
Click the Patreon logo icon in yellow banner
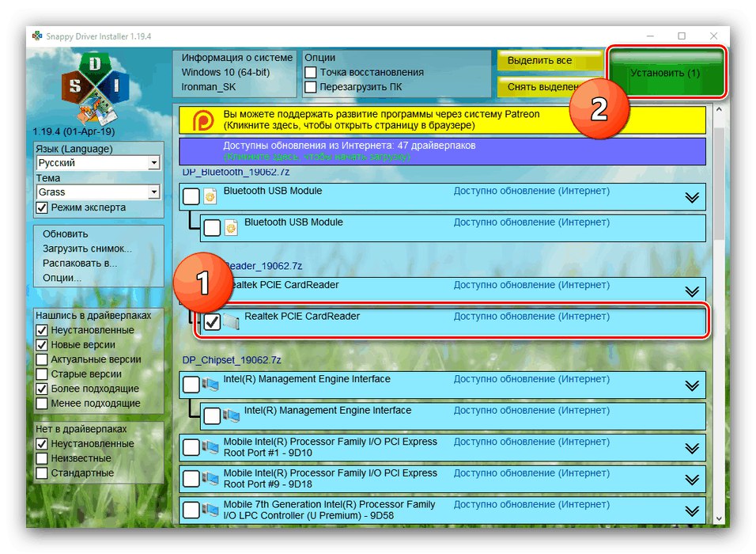pos(203,120)
